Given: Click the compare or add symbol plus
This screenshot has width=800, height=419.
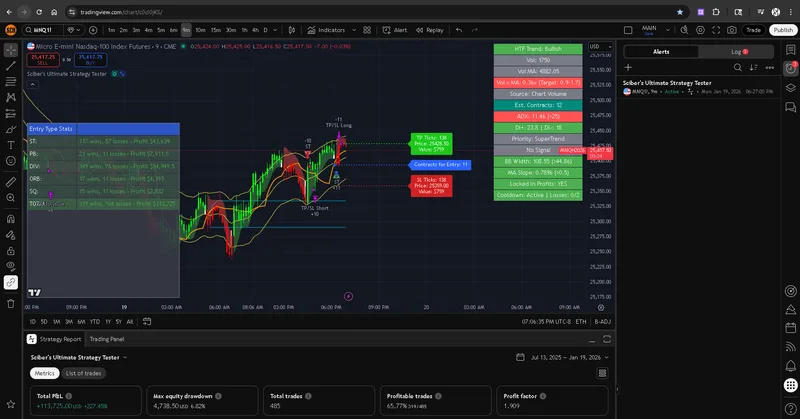Looking at the screenshot, I should (93, 30).
